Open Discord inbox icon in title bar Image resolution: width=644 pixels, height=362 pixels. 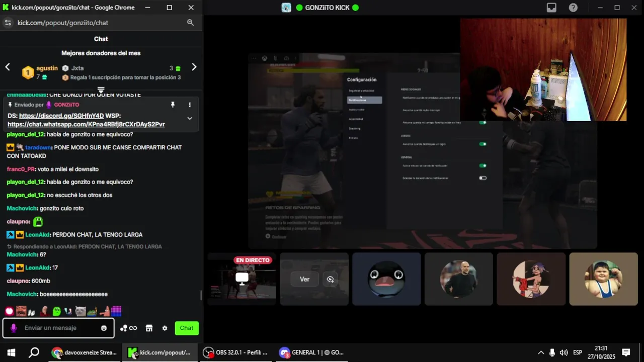(552, 8)
